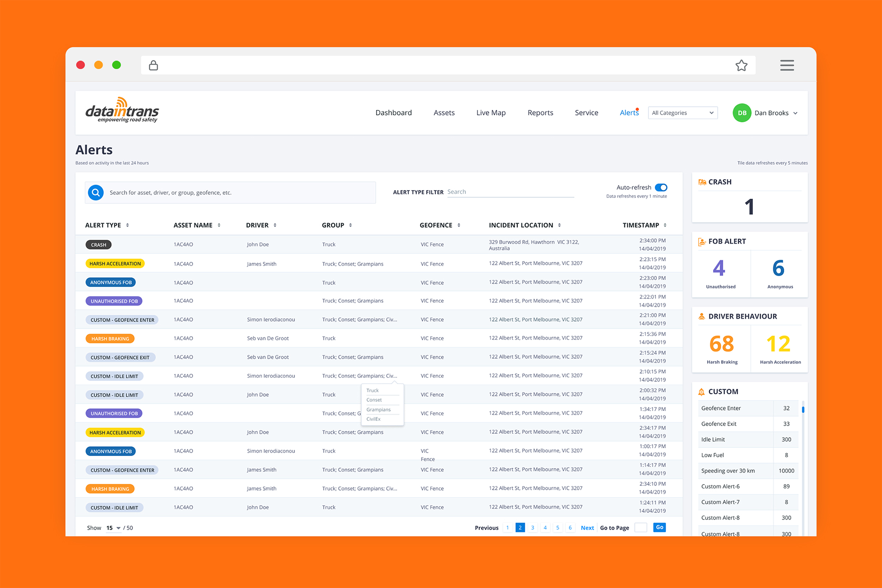Click the Custom panel scrollbar thumb
The image size is (882, 588).
[803, 409]
